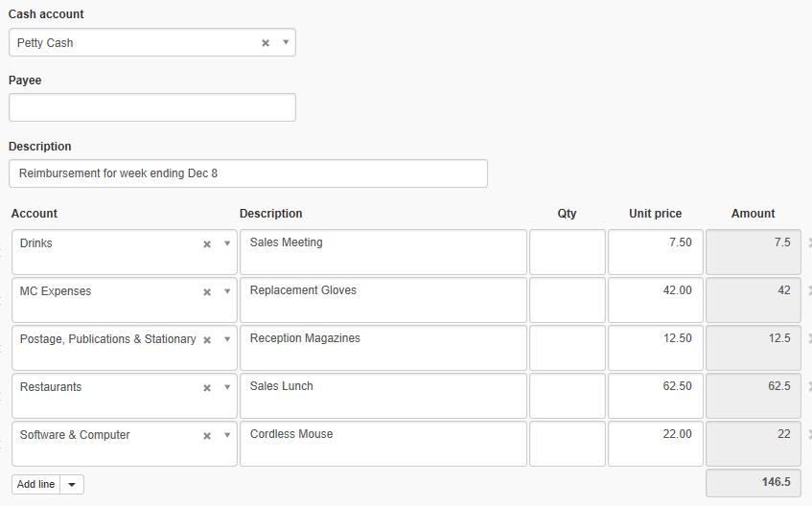This screenshot has height=506, width=812.
Task: Clear the Drinks account selection
Action: (207, 244)
